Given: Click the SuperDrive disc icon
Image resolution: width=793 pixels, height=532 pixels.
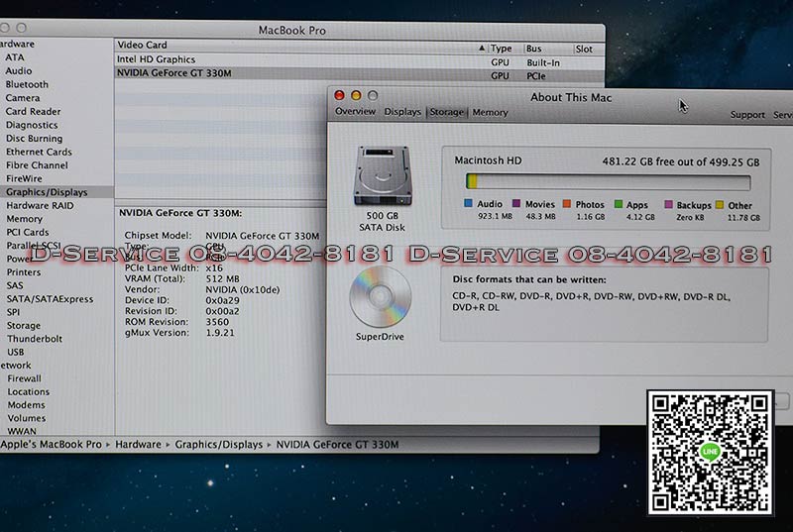Looking at the screenshot, I should pyautogui.click(x=380, y=296).
